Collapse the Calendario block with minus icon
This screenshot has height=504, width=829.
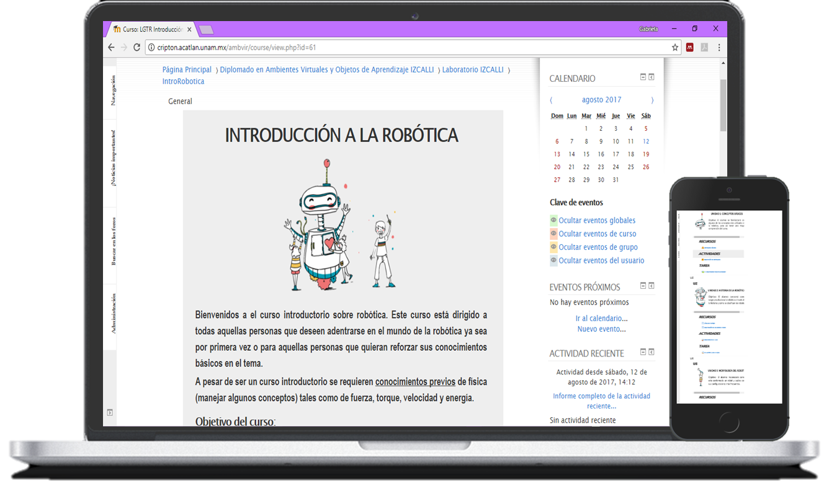click(x=643, y=77)
